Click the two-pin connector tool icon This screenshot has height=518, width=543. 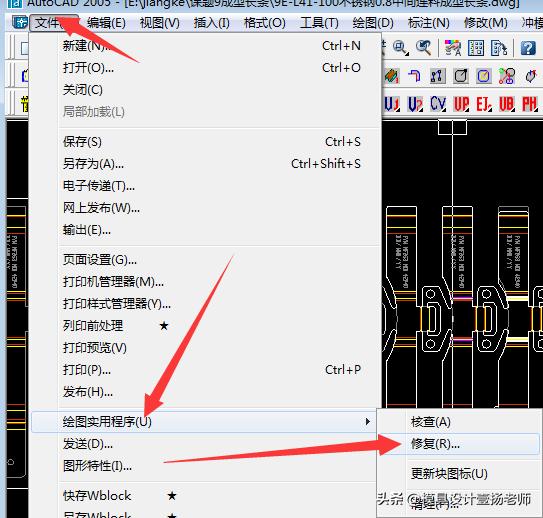[x=437, y=76]
